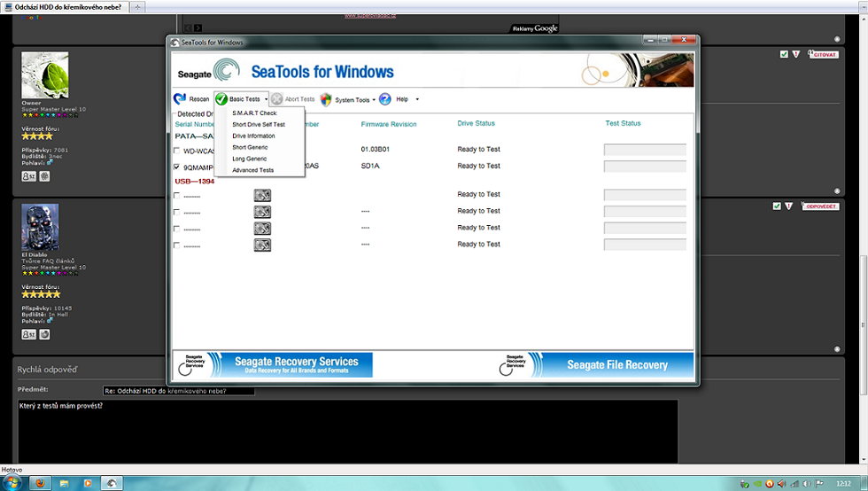Click the green checkmark Basic Tests icon
This screenshot has height=491, width=868.
[x=221, y=98]
